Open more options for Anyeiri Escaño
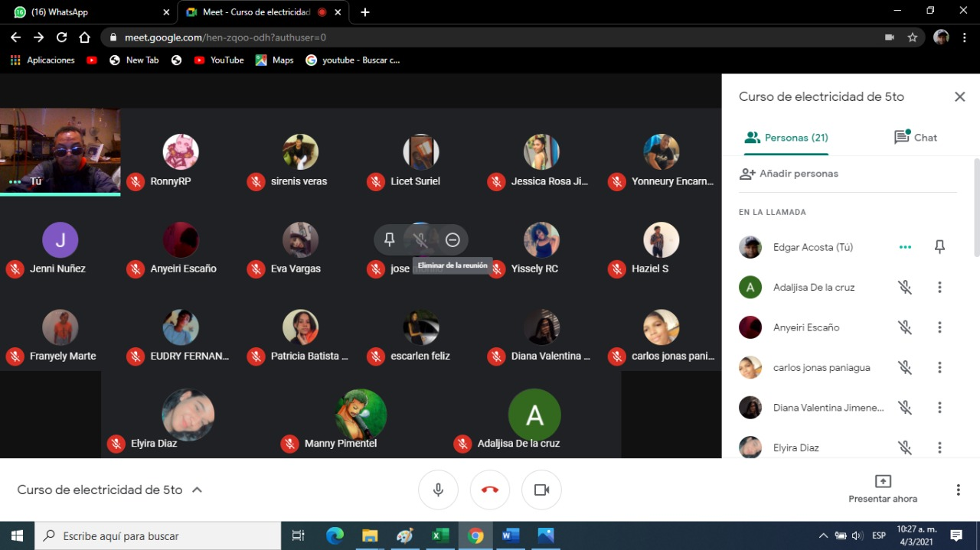Image resolution: width=980 pixels, height=550 pixels. 939,327
